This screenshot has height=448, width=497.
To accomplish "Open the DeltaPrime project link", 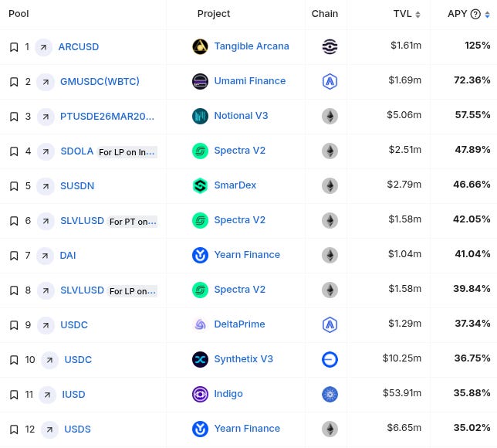I will 239,324.
